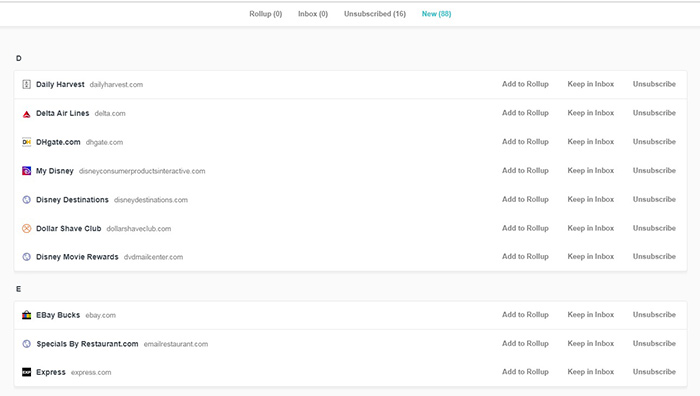
Task: Keep Specials By Restaurant.com in Inbox
Action: coord(591,343)
